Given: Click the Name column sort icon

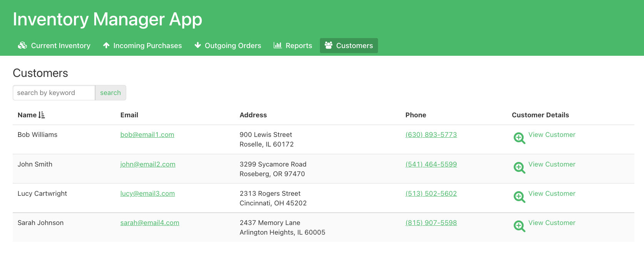Looking at the screenshot, I should tap(42, 115).
